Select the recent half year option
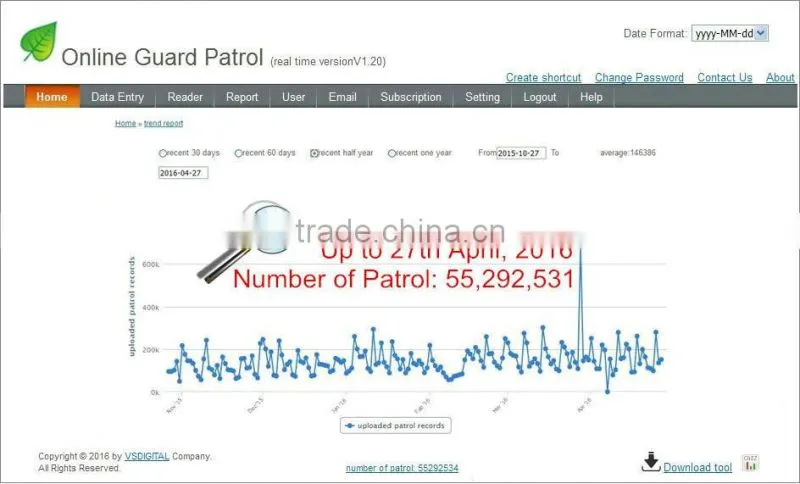The image size is (800, 484). (x=314, y=153)
